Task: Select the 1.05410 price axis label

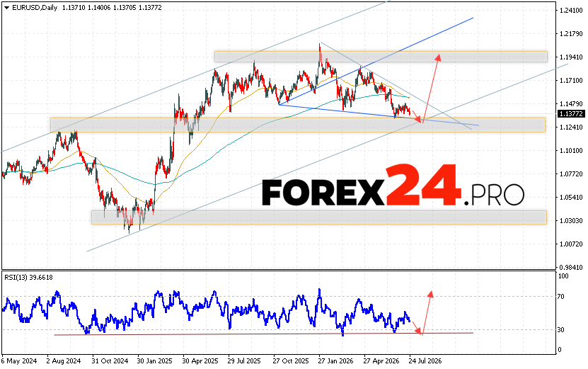Action: click(x=571, y=197)
